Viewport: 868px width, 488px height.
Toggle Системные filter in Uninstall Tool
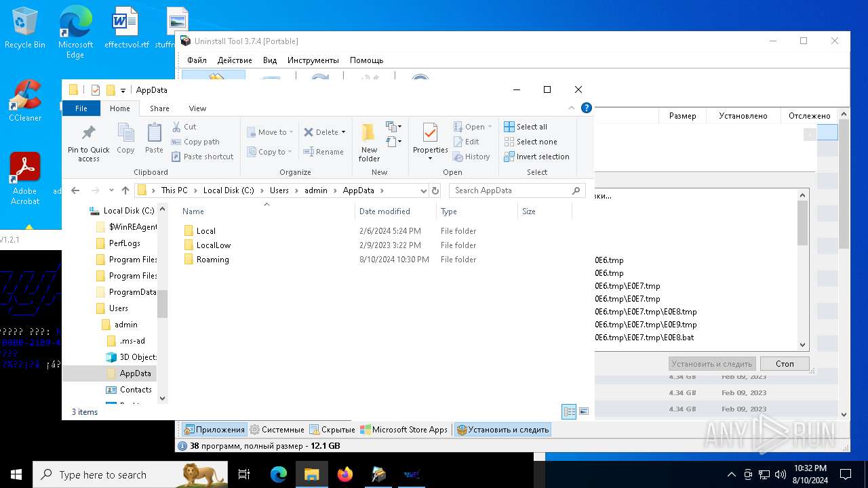[277, 430]
